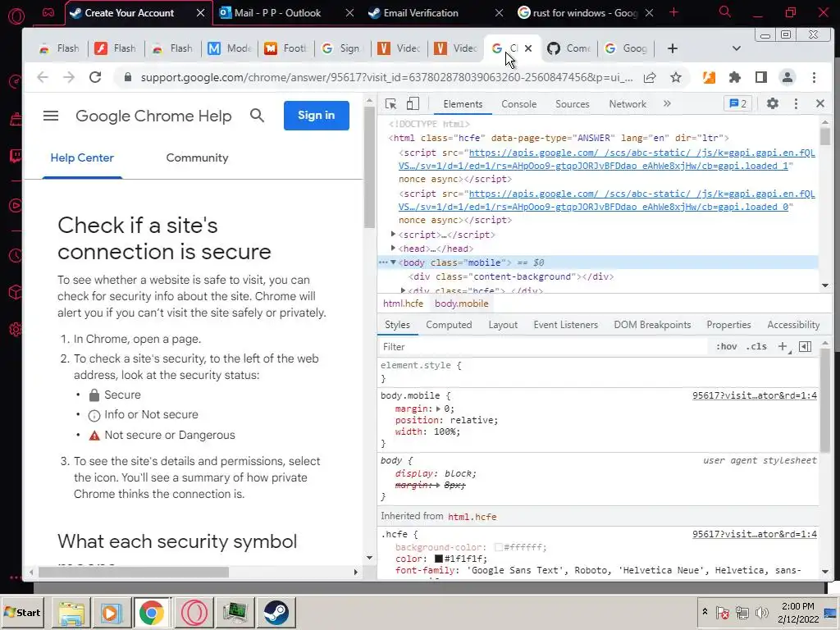Switch to the Sources tab
840x630 pixels.
pyautogui.click(x=572, y=104)
